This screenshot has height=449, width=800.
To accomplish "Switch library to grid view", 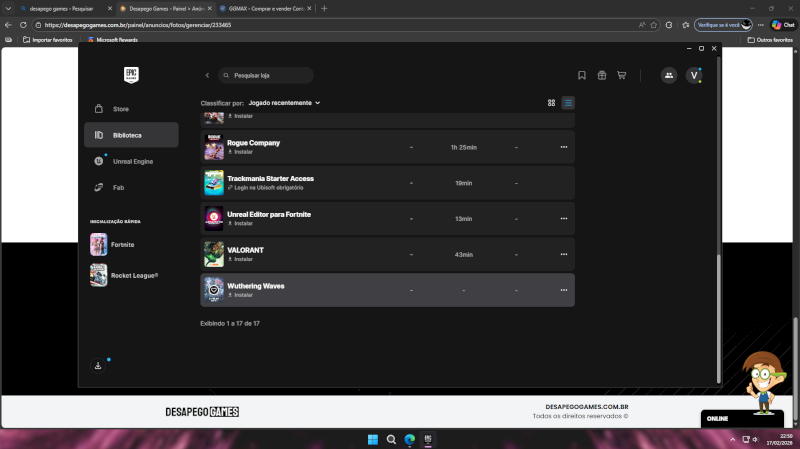I will [552, 103].
